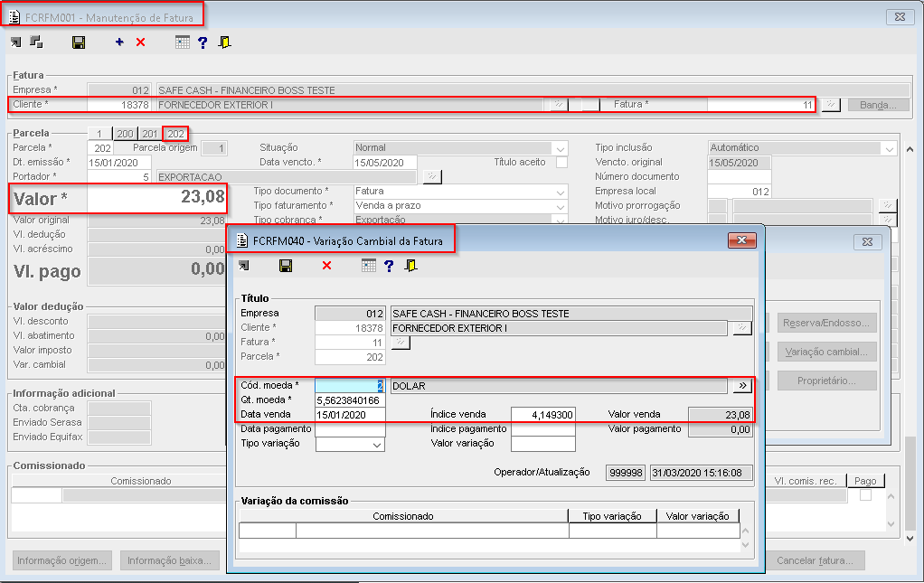
Task: Open Fatura lookup button in Variação Cambial dialog
Action: click(x=401, y=343)
